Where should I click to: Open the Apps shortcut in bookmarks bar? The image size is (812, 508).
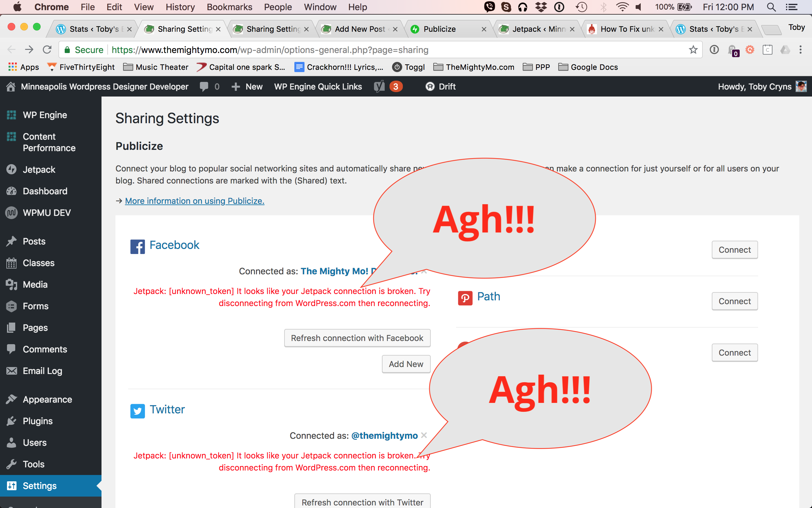(x=23, y=67)
